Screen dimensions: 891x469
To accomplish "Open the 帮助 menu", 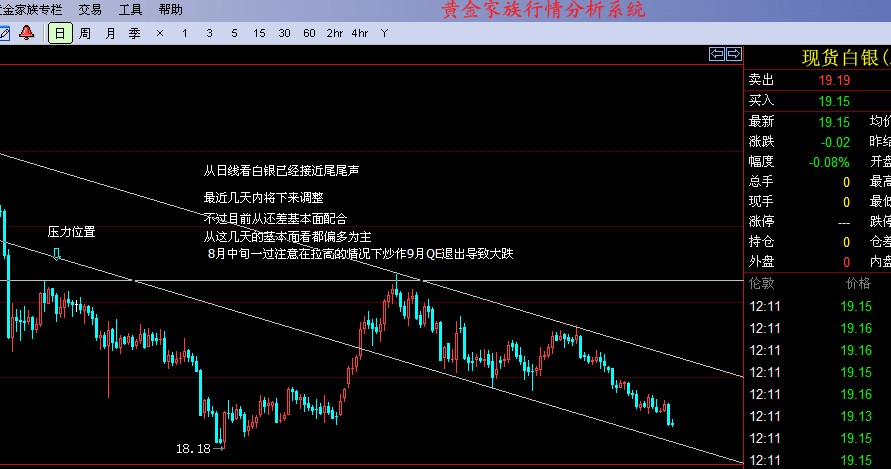I will [x=170, y=10].
